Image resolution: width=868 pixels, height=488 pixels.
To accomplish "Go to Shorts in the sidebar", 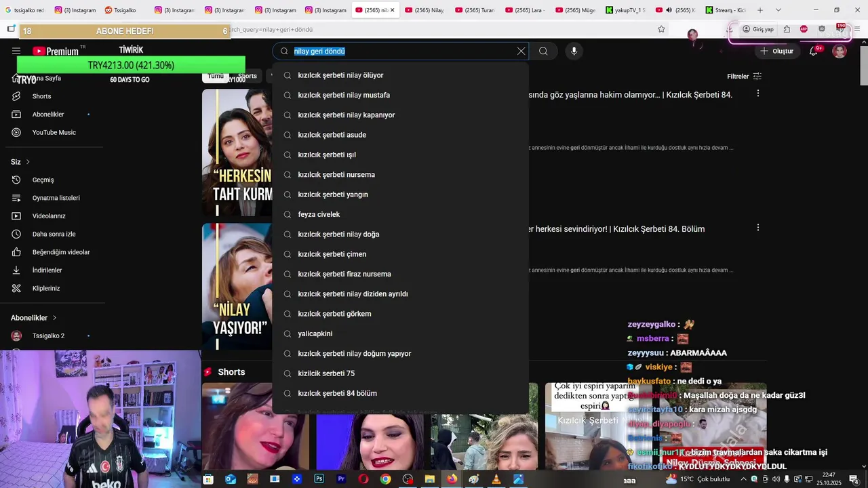I will click(x=41, y=96).
